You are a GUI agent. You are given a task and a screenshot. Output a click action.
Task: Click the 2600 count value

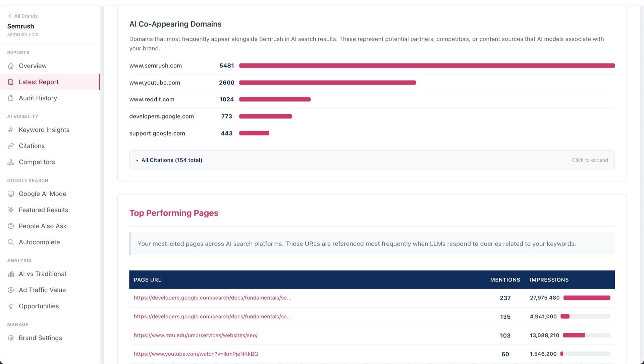(227, 83)
